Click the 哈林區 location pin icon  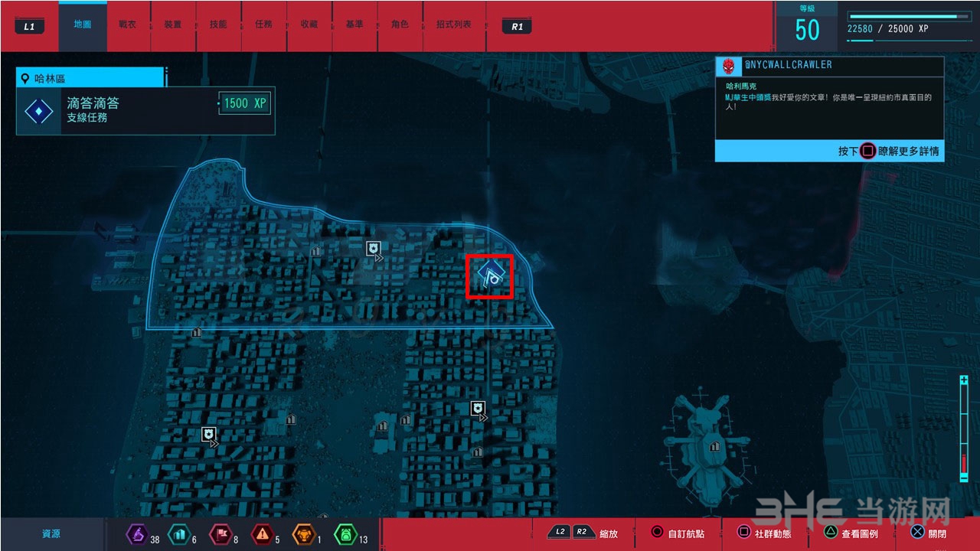[25, 78]
